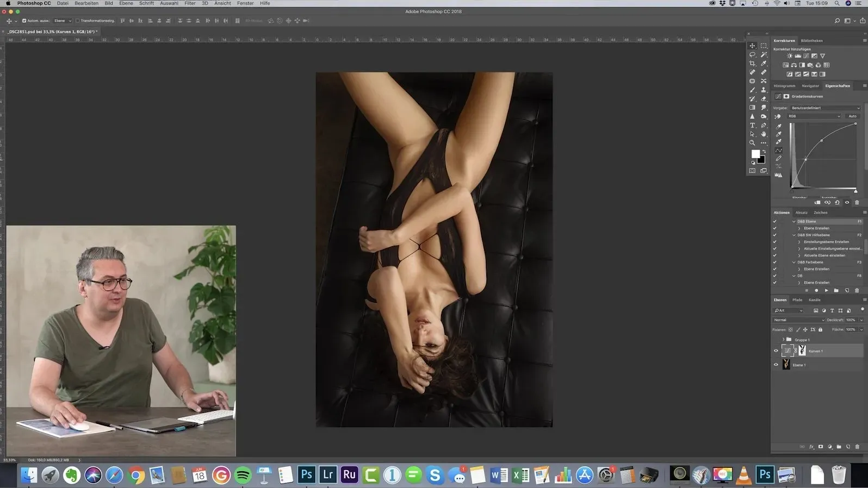Add a layer mask in Ebenen panel
The width and height of the screenshot is (868, 488).
coord(821,447)
